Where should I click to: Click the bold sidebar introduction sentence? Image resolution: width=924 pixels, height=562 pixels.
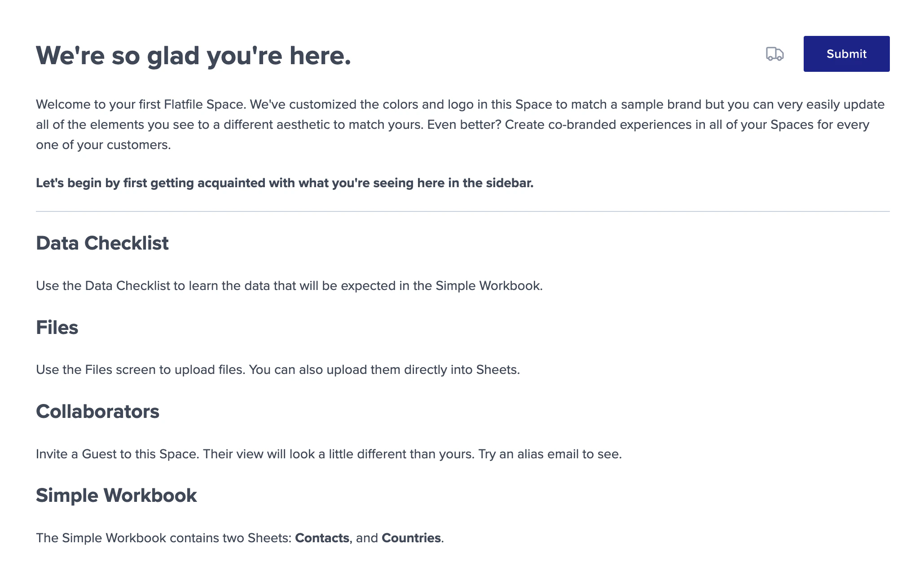pyautogui.click(x=285, y=183)
